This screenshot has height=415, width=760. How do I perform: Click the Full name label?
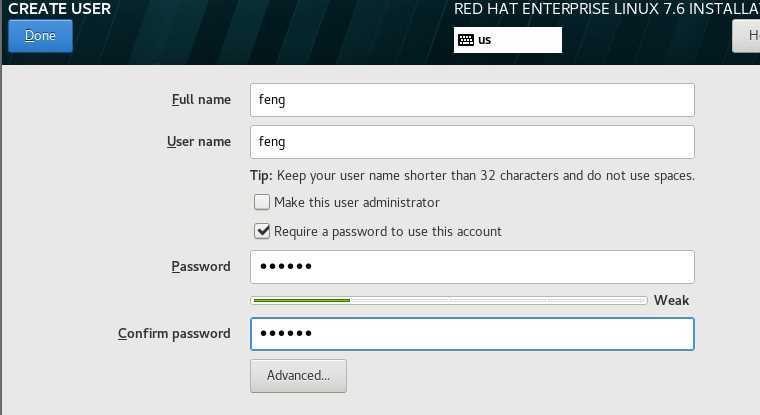201,99
